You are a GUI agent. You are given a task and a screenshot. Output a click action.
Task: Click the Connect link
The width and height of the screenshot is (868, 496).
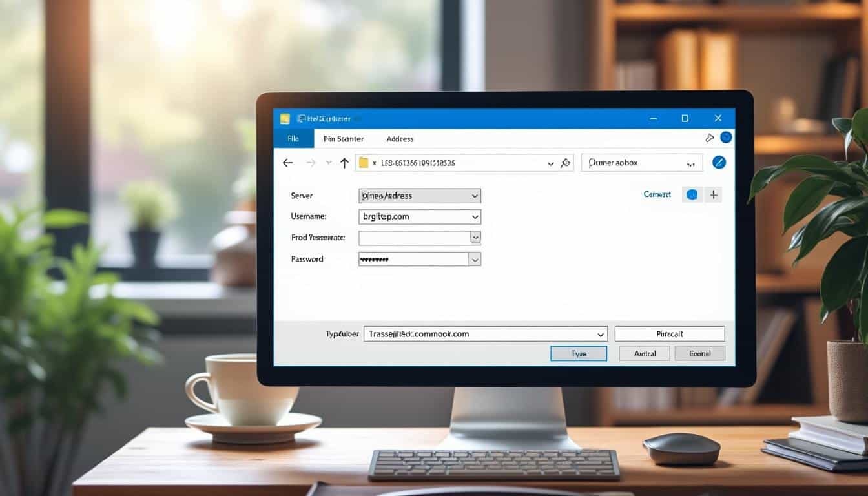[x=657, y=194]
